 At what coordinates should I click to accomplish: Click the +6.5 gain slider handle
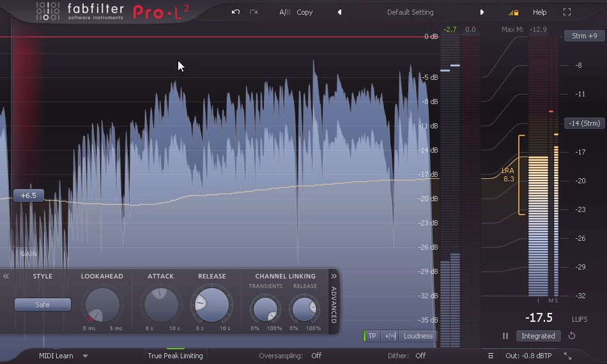coord(29,195)
